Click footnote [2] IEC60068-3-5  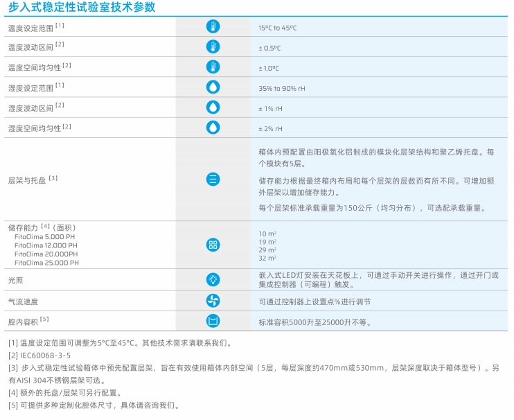[44, 356]
